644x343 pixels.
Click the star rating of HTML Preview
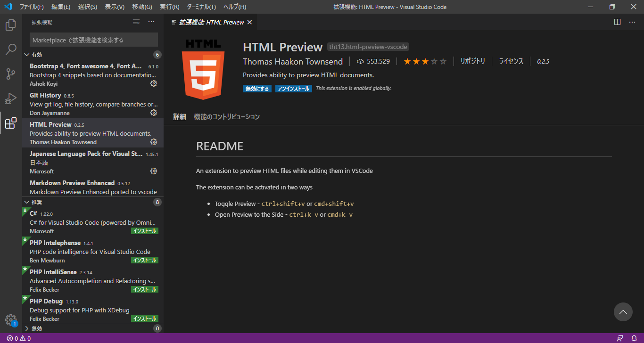[x=425, y=61]
